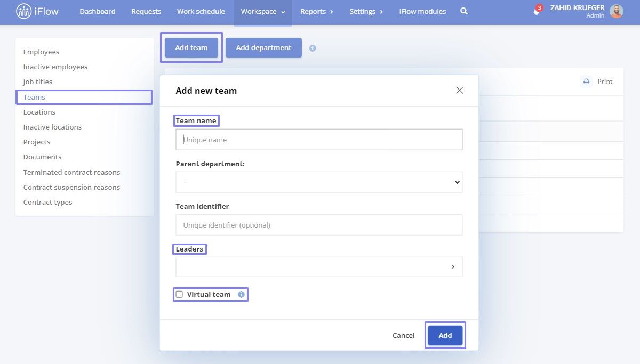The height and width of the screenshot is (364, 640).
Task: Click the Team name input field
Action: (319, 140)
